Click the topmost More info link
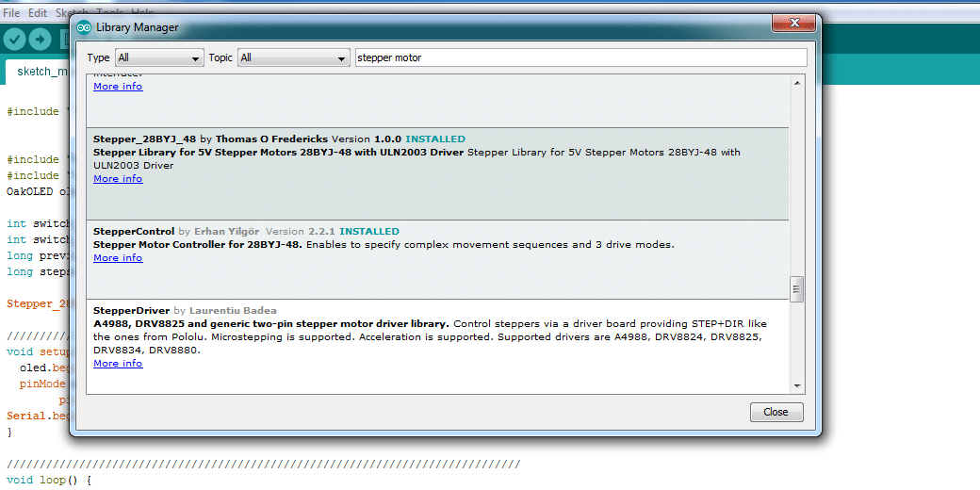The height and width of the screenshot is (490, 980). point(118,87)
